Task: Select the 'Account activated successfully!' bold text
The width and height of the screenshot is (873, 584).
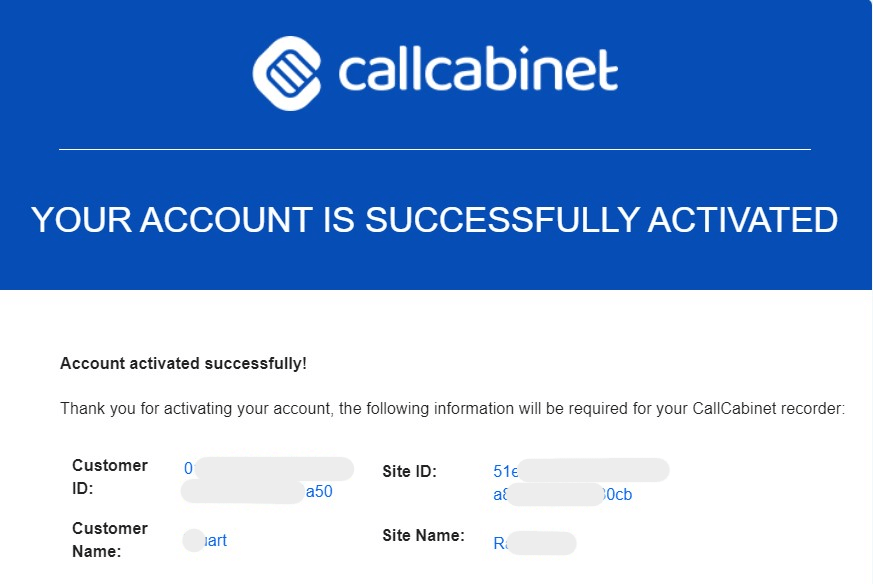Action: point(183,364)
